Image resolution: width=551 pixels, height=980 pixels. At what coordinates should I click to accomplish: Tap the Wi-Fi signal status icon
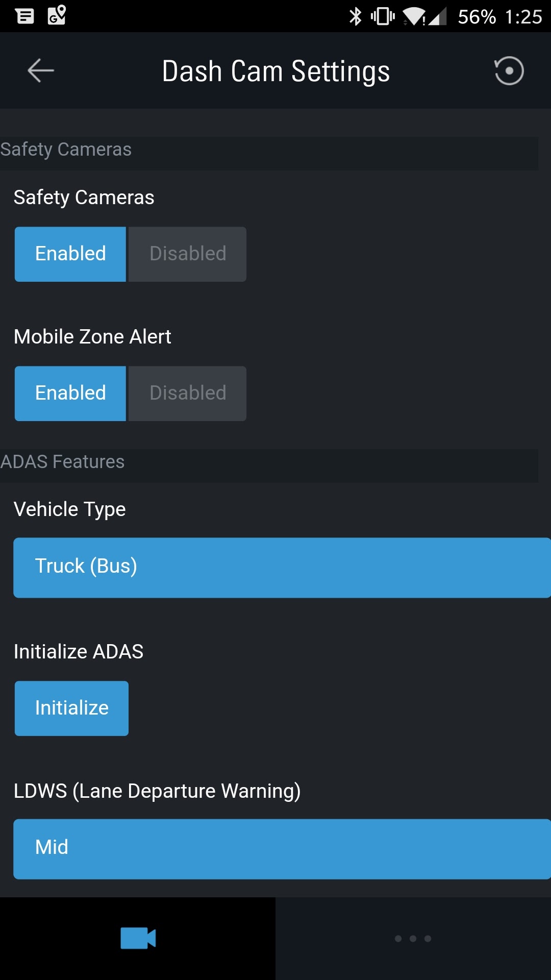pyautogui.click(x=414, y=16)
